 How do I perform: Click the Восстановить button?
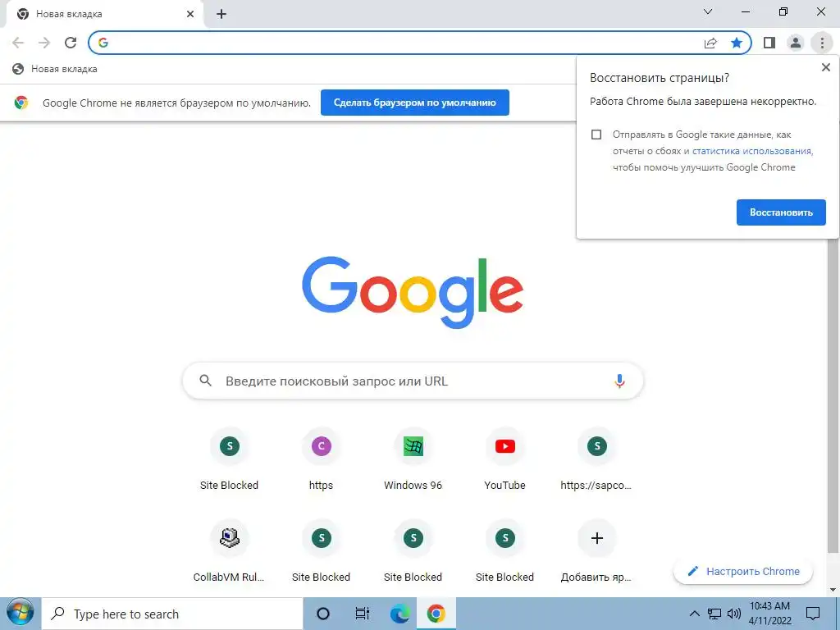pos(781,212)
